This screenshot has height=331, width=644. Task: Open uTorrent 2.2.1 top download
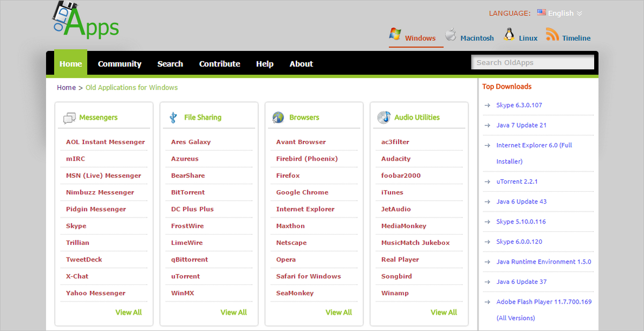[517, 182]
